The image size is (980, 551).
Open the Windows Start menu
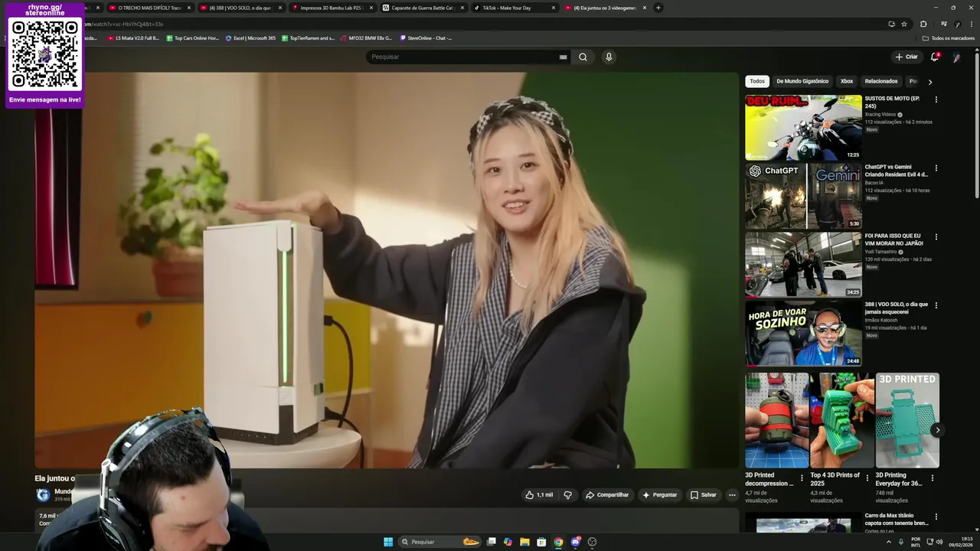(x=388, y=542)
